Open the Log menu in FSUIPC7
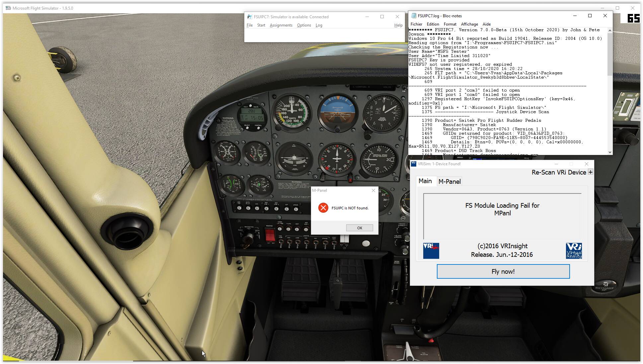 coord(319,25)
